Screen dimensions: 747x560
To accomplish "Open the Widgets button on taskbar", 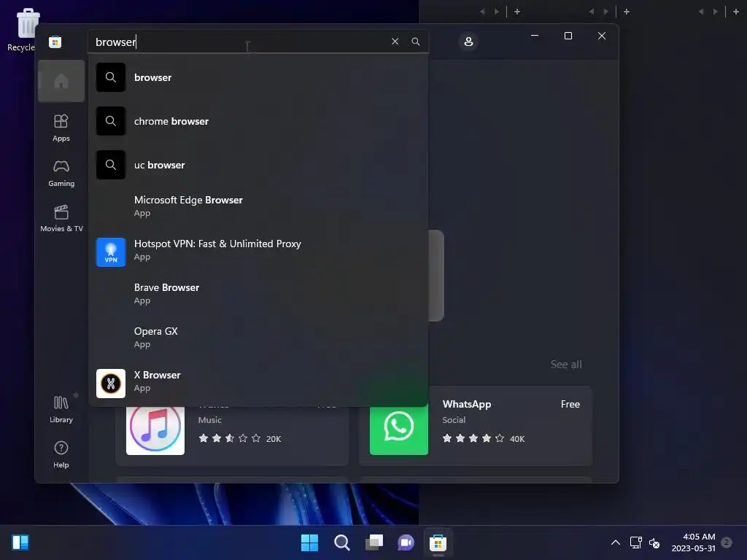I will pos(20,542).
